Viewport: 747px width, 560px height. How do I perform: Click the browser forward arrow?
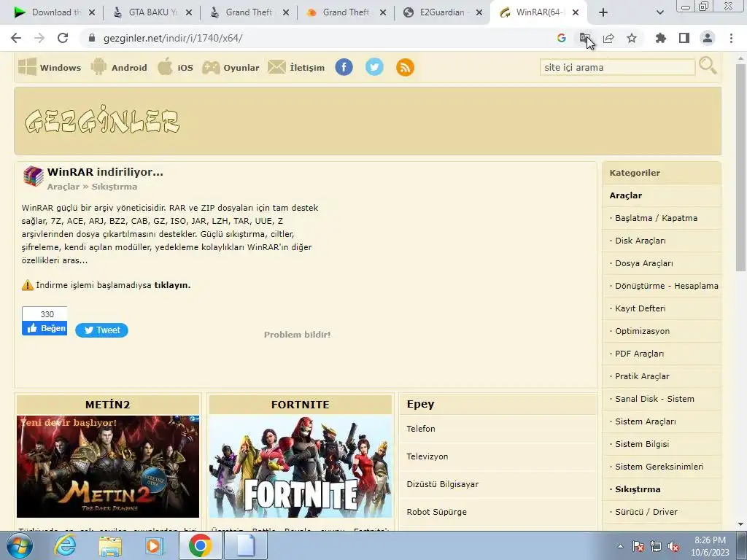(x=39, y=38)
